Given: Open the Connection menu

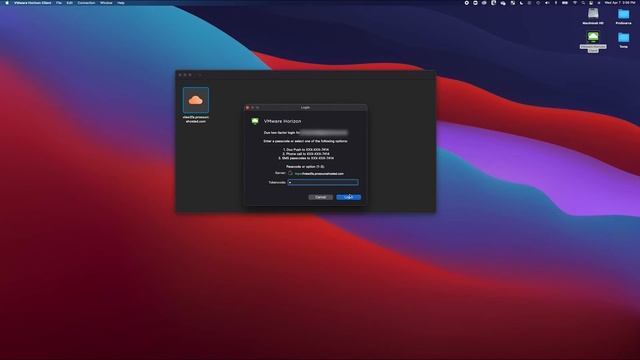Looking at the screenshot, I should tap(86, 3).
